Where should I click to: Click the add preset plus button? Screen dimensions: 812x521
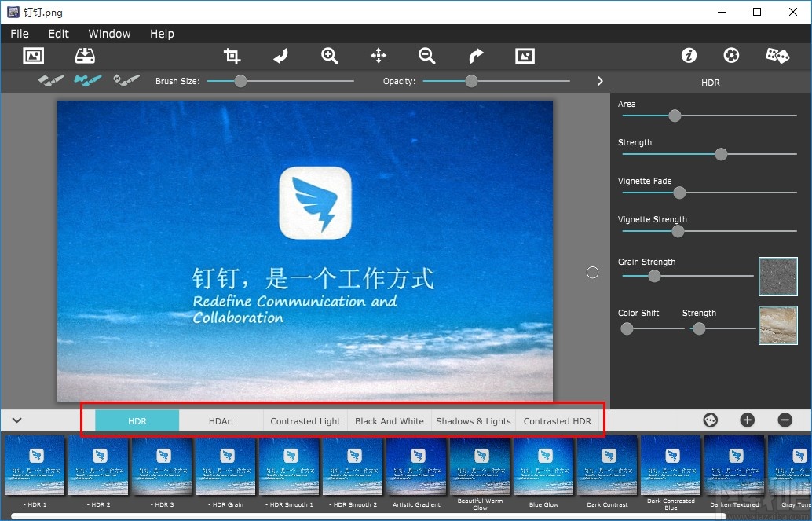[x=747, y=420]
